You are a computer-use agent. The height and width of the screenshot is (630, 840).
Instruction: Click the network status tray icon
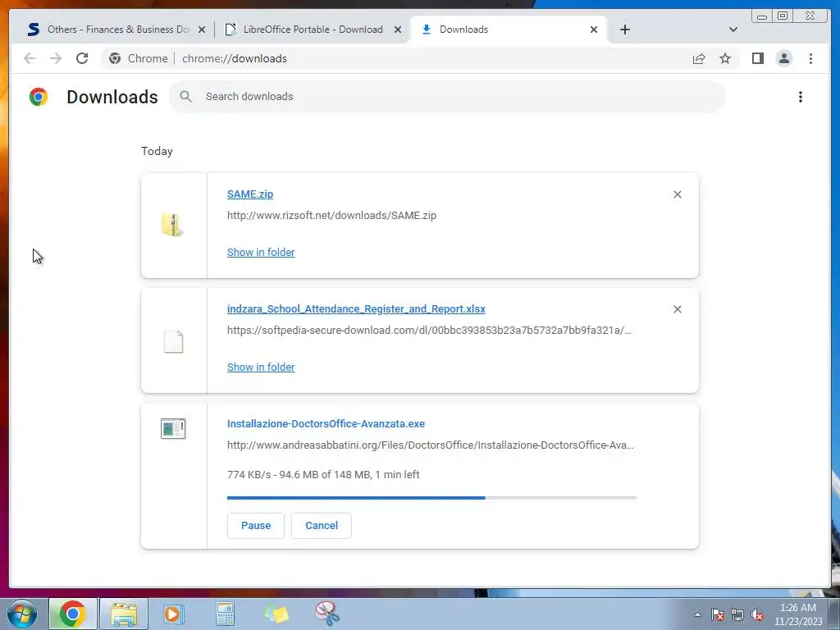[x=737, y=614]
